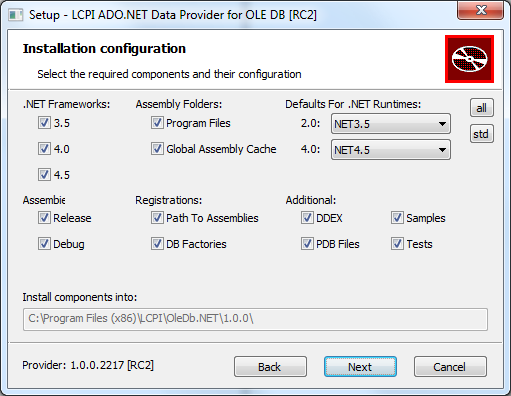This screenshot has height=396, width=511.
Task: Go to the previous step with Back
Action: click(x=270, y=367)
